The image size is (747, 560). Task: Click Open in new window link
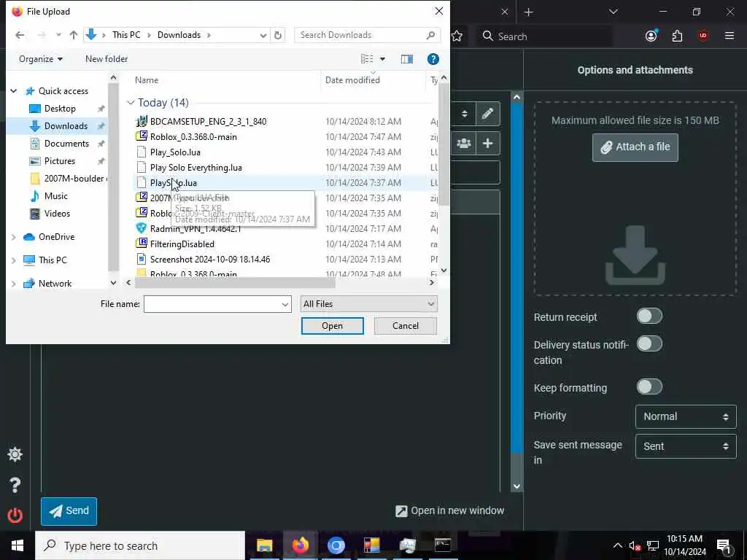click(449, 510)
